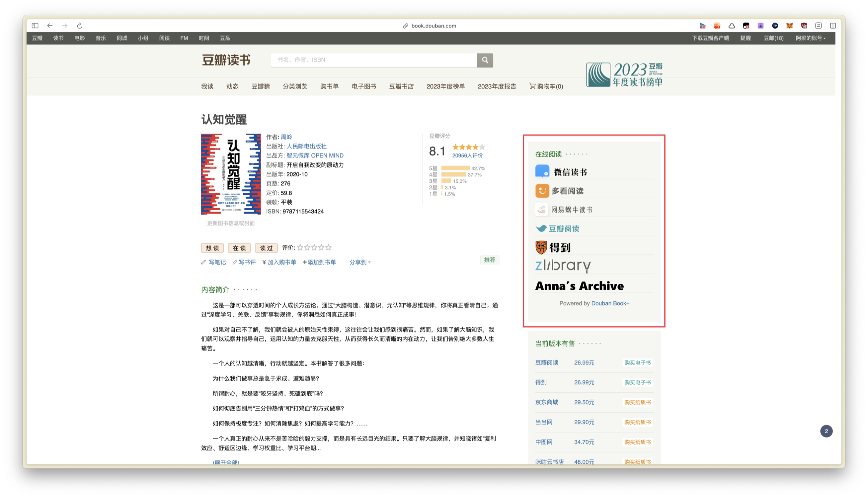Viewport: 868px width, 498px height.
Task: Expand the 分享到 share dropdown
Action: (x=359, y=262)
